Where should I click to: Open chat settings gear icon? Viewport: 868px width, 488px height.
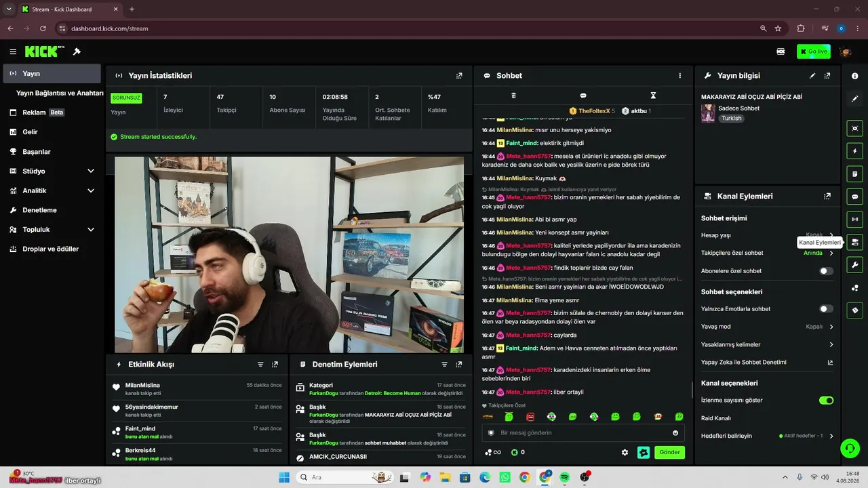625,452
